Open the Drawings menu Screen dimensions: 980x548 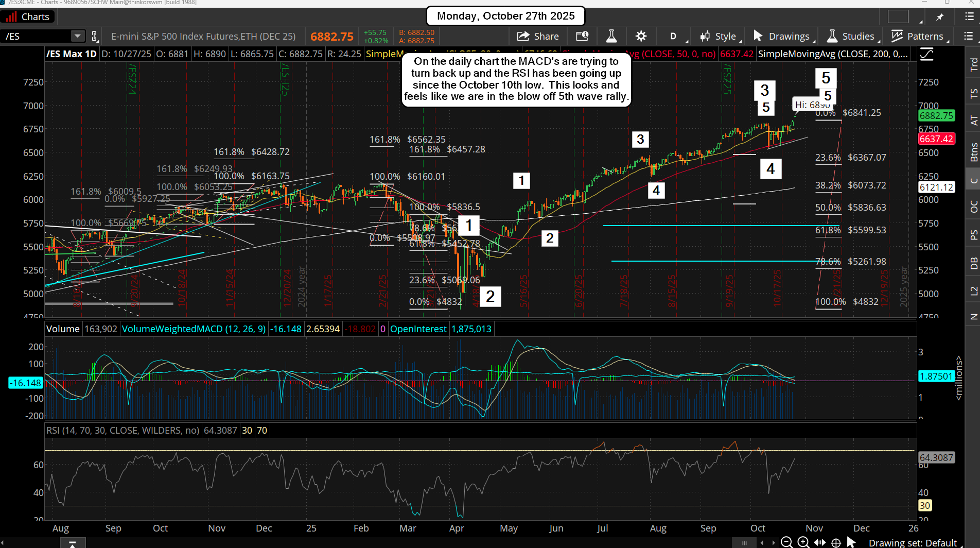click(x=782, y=36)
